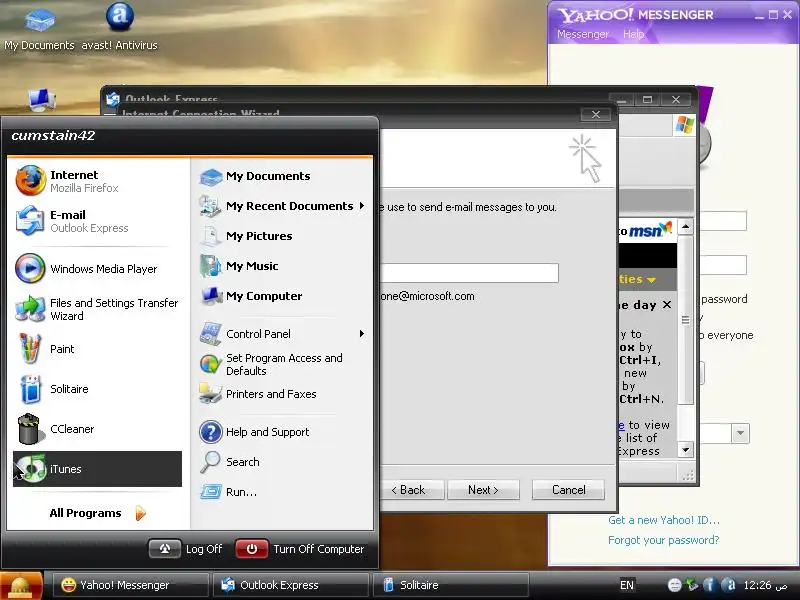Open the Yahoo Messenger status dropdown

coord(740,433)
